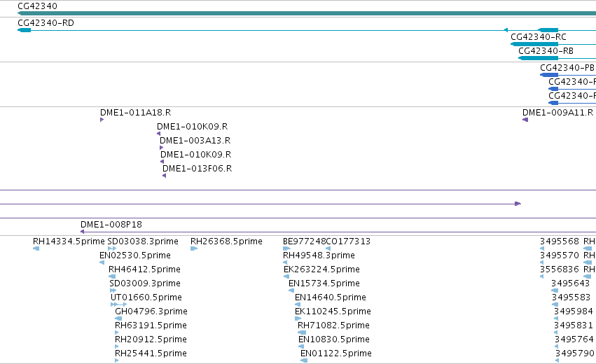Select the 3495643 feature label
596x364 pixels.
570,283
